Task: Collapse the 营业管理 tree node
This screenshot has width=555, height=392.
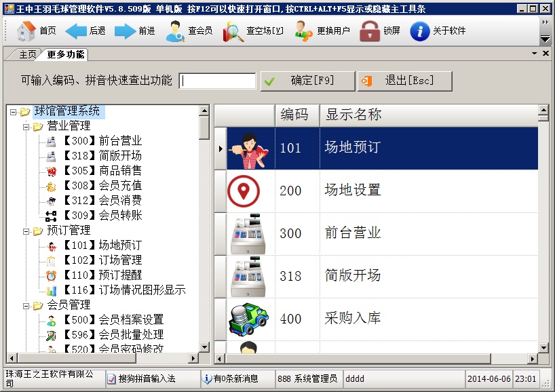Action: coord(26,126)
